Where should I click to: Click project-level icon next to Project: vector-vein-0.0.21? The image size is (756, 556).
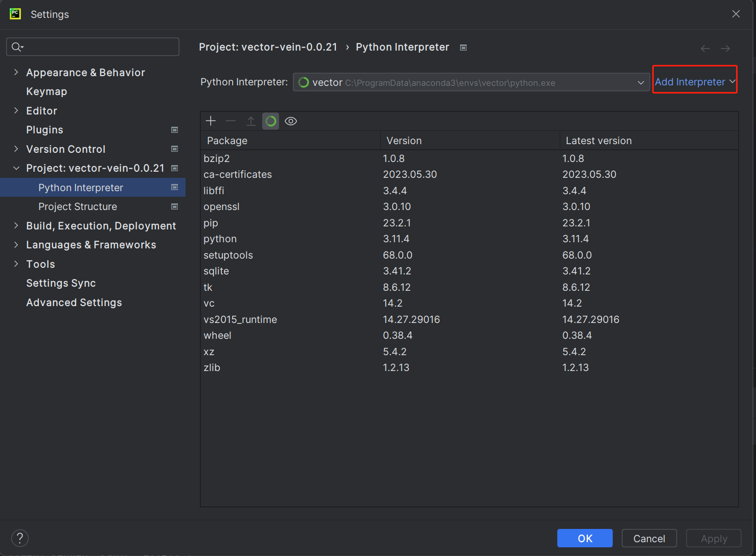tap(174, 168)
